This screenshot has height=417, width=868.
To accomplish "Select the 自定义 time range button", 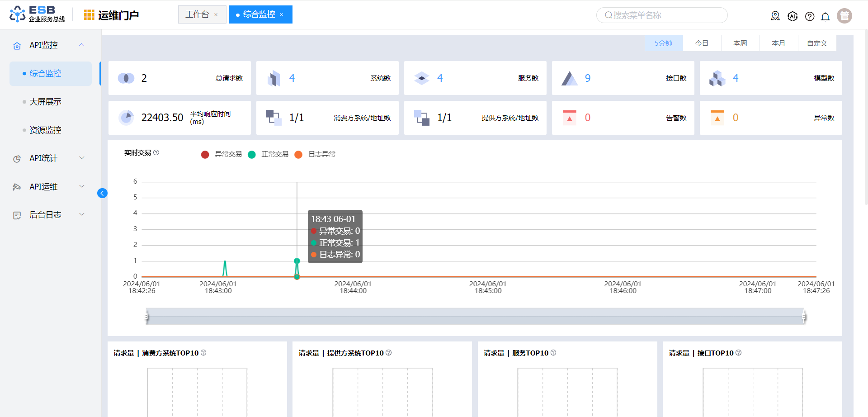I will tap(817, 43).
